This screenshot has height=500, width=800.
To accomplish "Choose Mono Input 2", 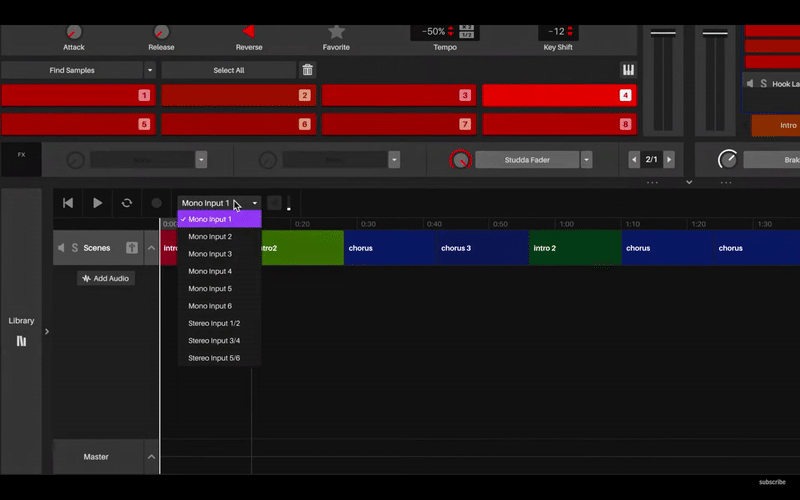I will click(x=219, y=237).
